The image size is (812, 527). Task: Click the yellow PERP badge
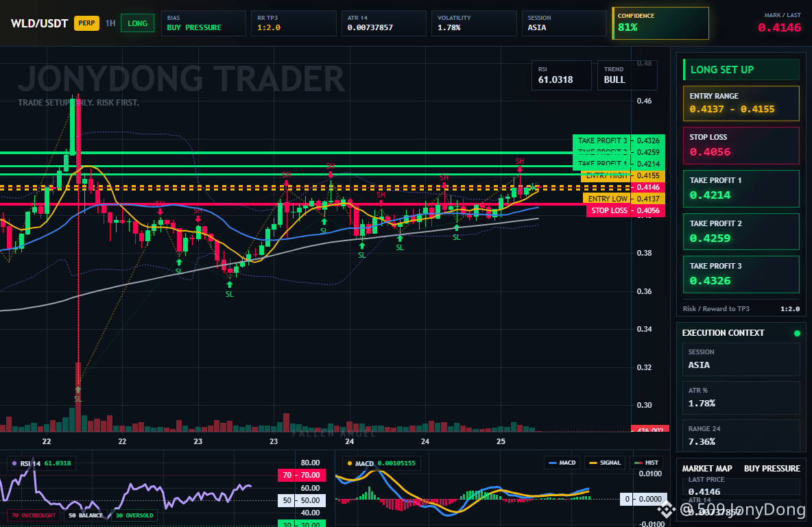pyautogui.click(x=86, y=23)
